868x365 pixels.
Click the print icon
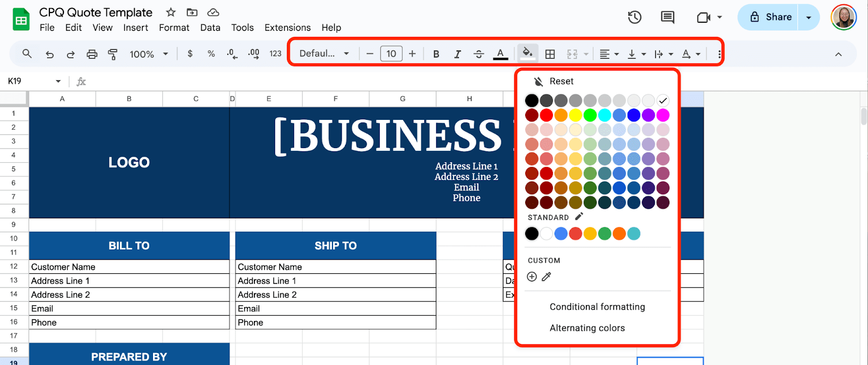[x=92, y=54]
